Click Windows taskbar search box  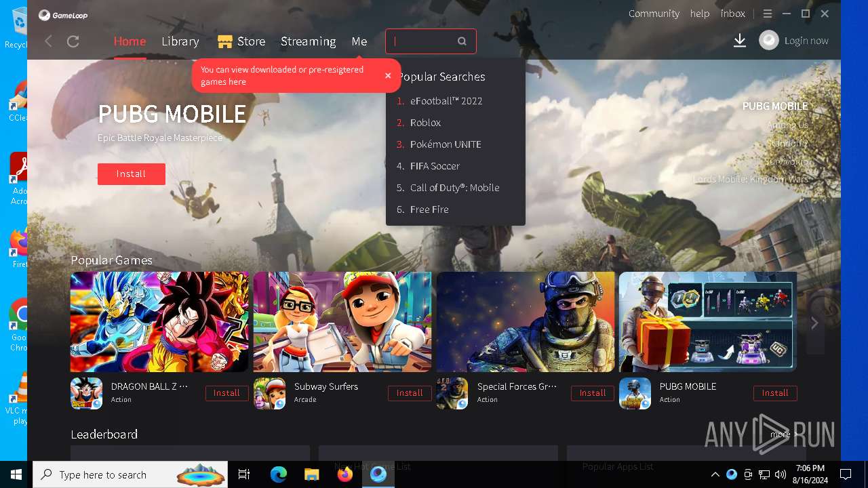(x=130, y=474)
